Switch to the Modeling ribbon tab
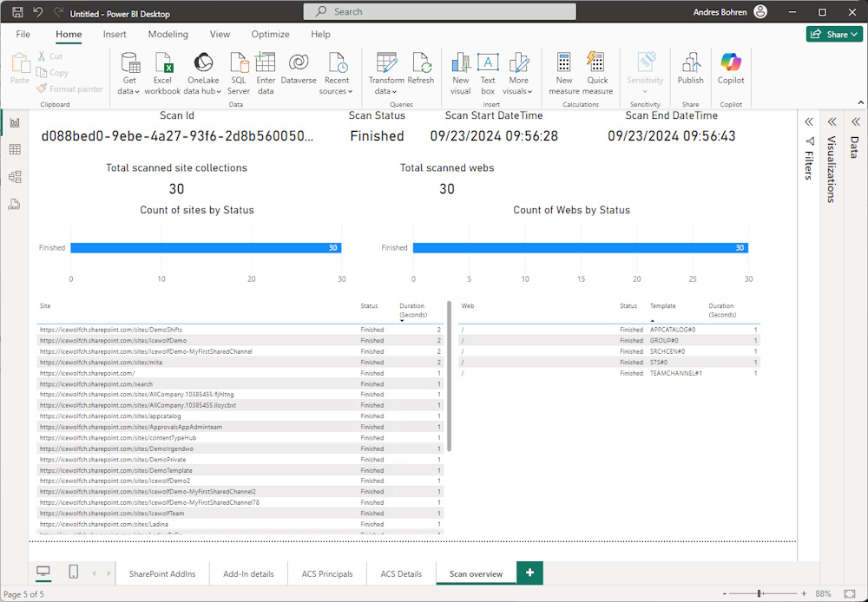This screenshot has width=868, height=602. (x=168, y=35)
